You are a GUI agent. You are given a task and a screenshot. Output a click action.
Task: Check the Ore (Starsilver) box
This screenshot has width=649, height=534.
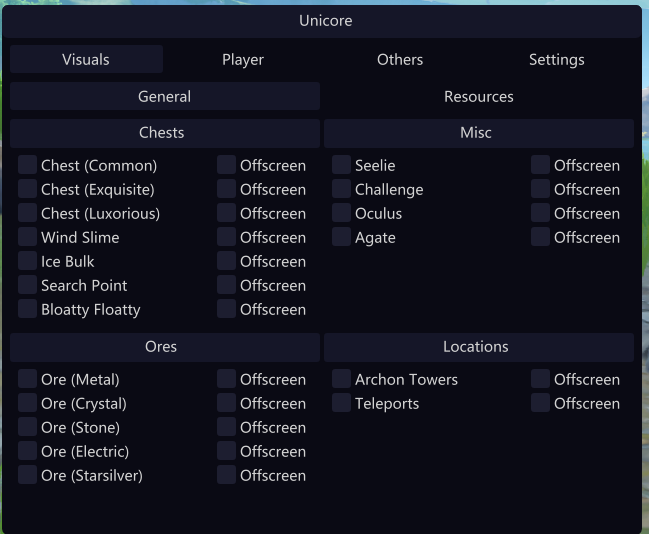pos(27,475)
